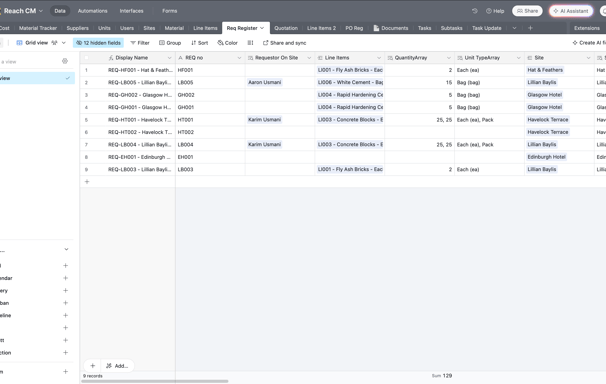
Task: Open the Forms section
Action: pos(169,11)
